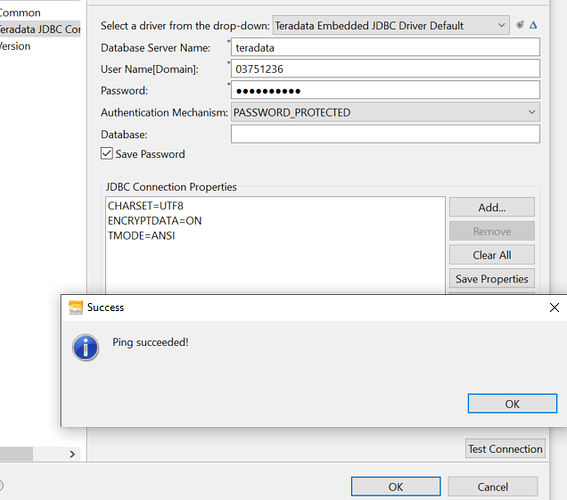
Task: Click the new driver definition icon
Action: coord(520,25)
